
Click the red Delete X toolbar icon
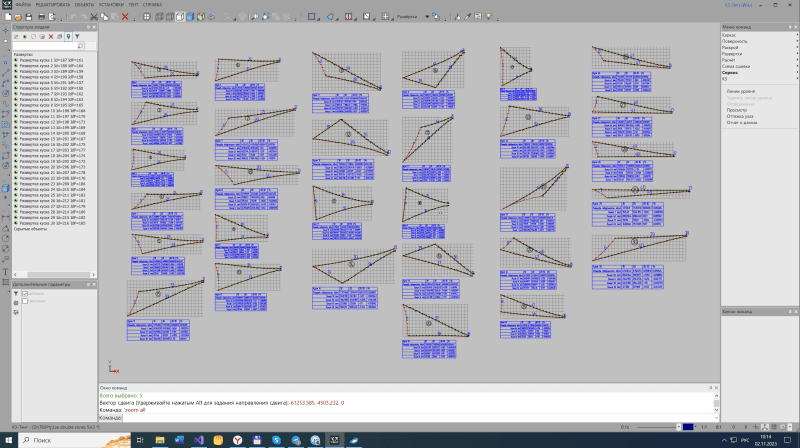pyautogui.click(x=125, y=17)
